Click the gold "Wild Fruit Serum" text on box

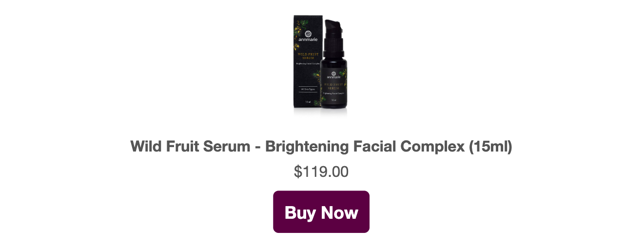tap(308, 56)
